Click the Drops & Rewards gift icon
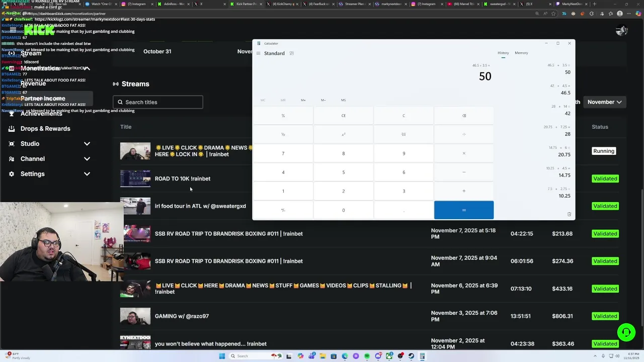 [x=12, y=129]
